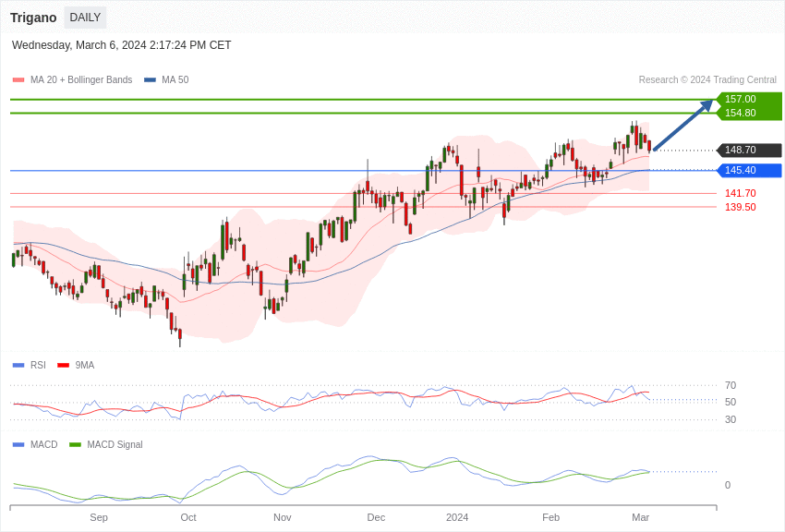Select the 154.80 green target price tag

coord(748,113)
